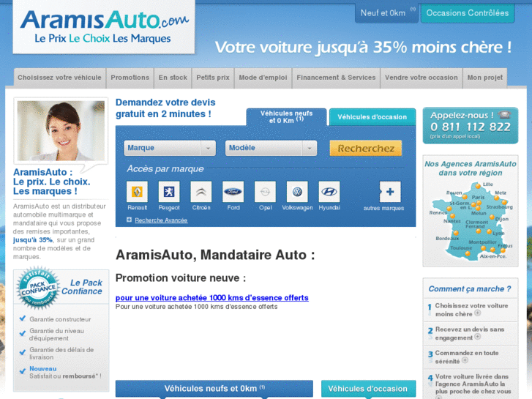Click the Toulouse agency marker on map

[x=468, y=253]
